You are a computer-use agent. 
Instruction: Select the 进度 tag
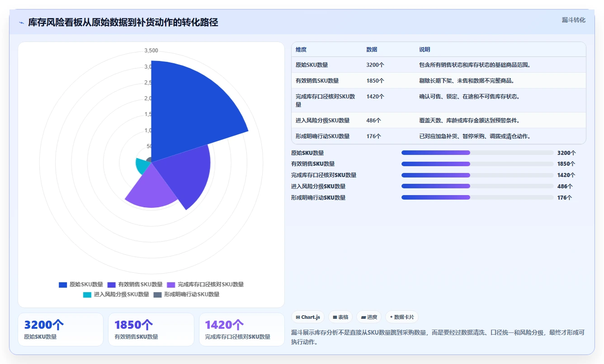pyautogui.click(x=369, y=317)
